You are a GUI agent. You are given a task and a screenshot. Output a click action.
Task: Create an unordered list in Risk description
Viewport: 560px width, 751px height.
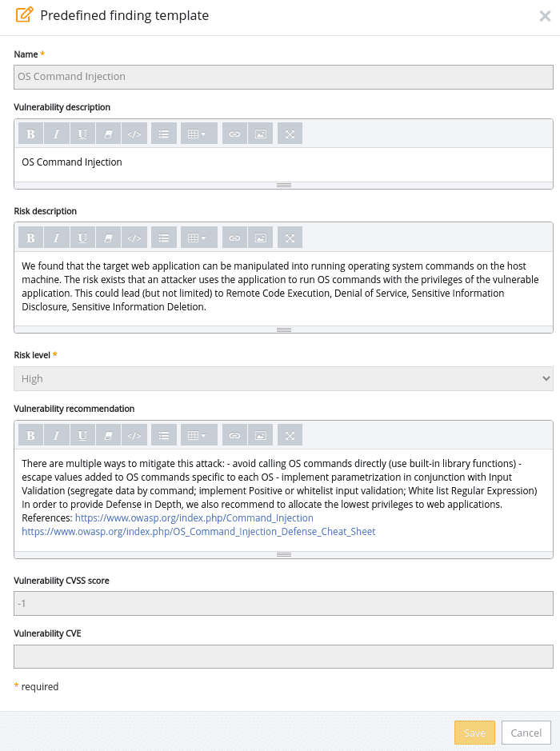coord(164,238)
